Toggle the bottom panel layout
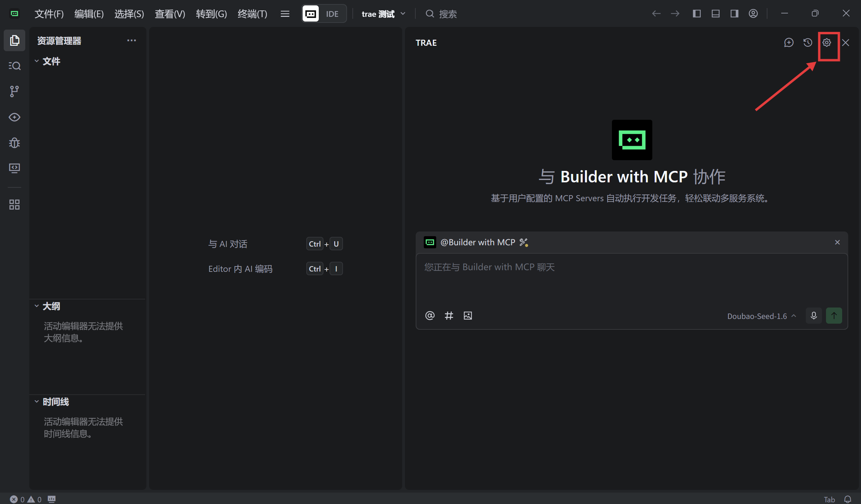 tap(716, 14)
